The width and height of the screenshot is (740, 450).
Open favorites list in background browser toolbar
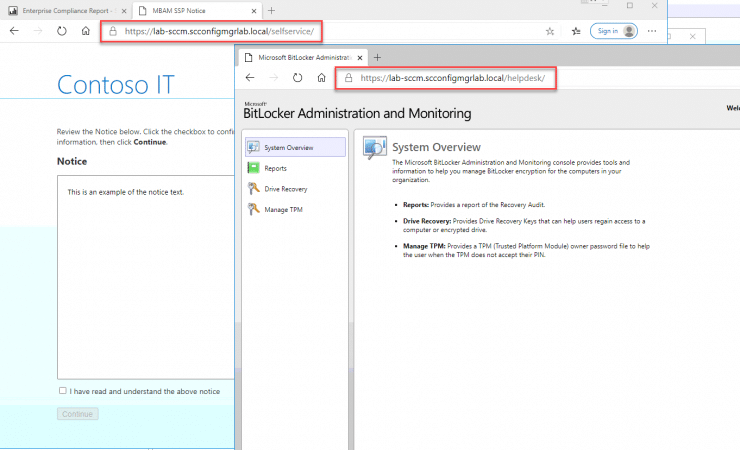[x=576, y=31]
